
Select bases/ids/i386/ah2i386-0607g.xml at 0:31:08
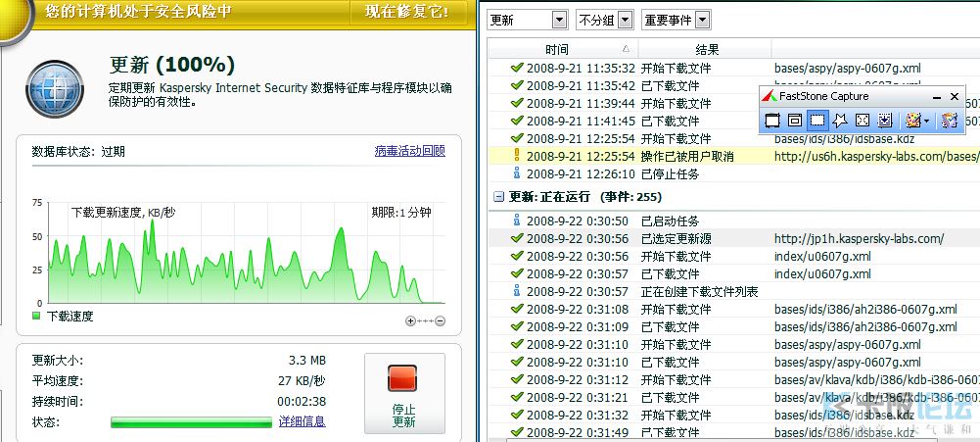865,309
